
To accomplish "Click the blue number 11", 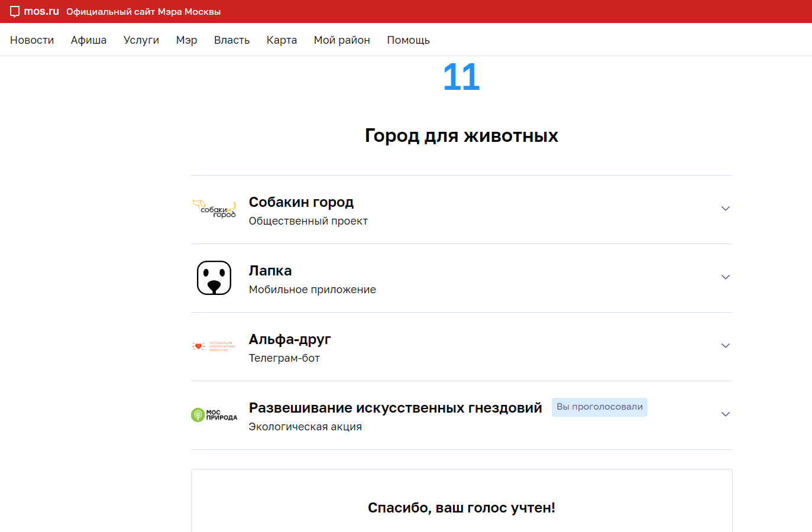I will (461, 77).
